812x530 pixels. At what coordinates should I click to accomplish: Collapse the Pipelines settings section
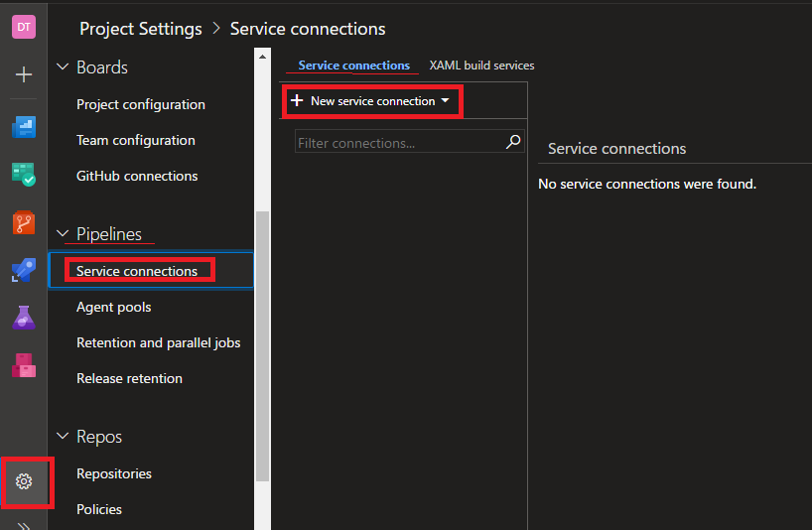(x=63, y=234)
